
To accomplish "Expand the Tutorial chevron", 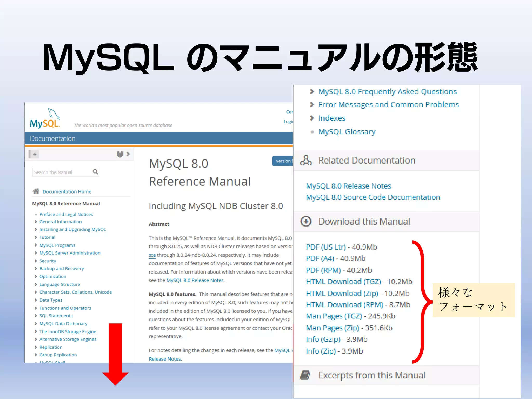I will click(36, 237).
